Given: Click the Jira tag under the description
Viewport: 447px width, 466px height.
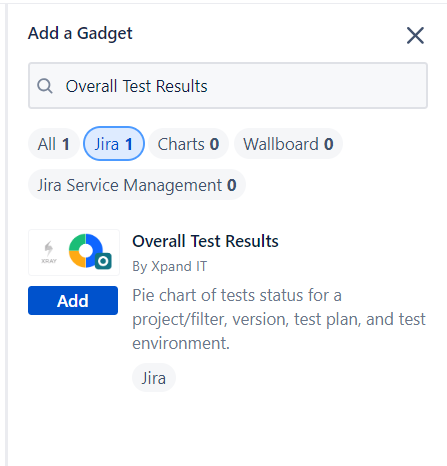Looking at the screenshot, I should (x=154, y=378).
